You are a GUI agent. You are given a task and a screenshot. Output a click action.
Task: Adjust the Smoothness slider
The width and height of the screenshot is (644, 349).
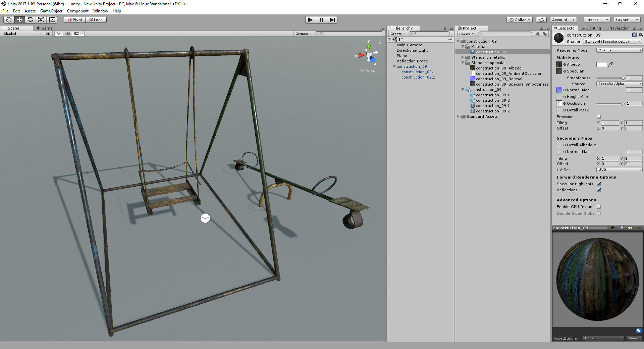coord(610,78)
